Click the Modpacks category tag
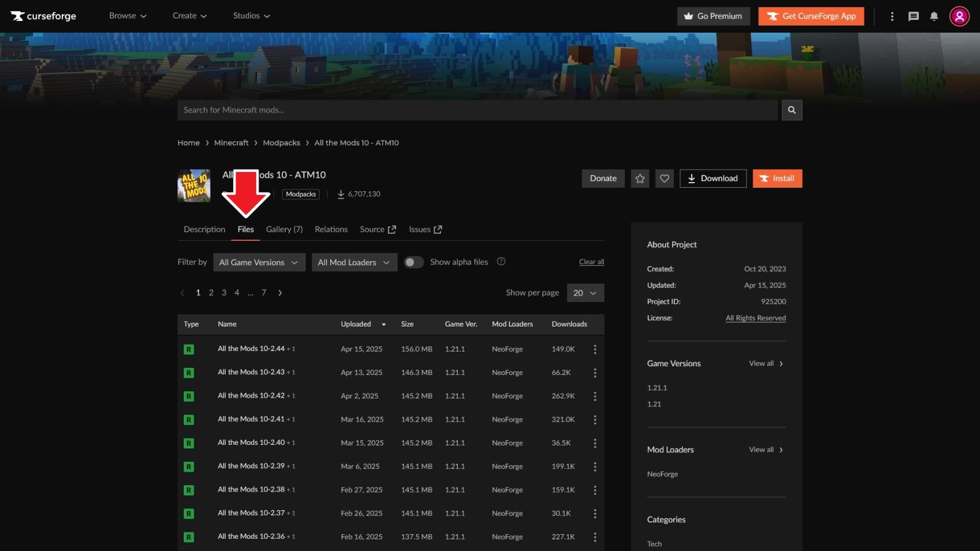980x551 pixels. [301, 194]
